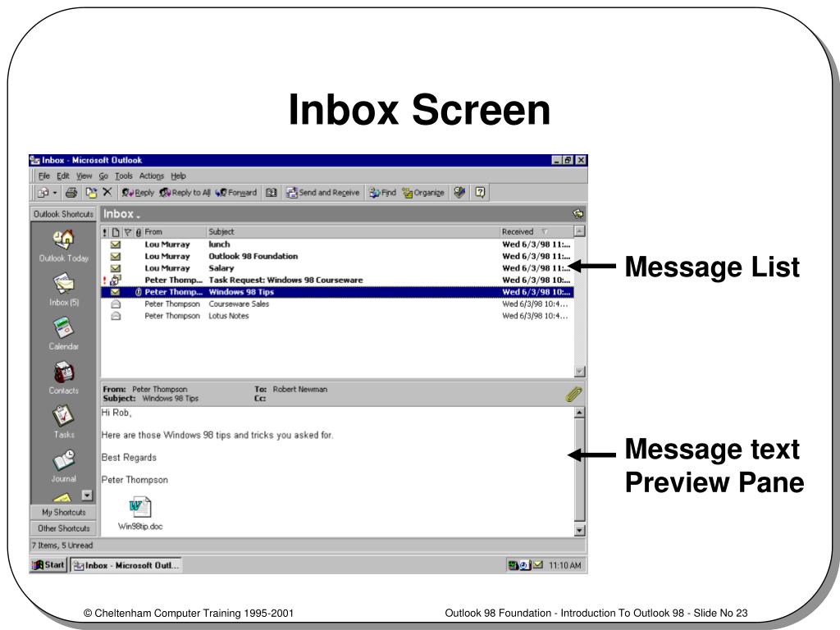Click the Print toolbar icon

(71, 192)
